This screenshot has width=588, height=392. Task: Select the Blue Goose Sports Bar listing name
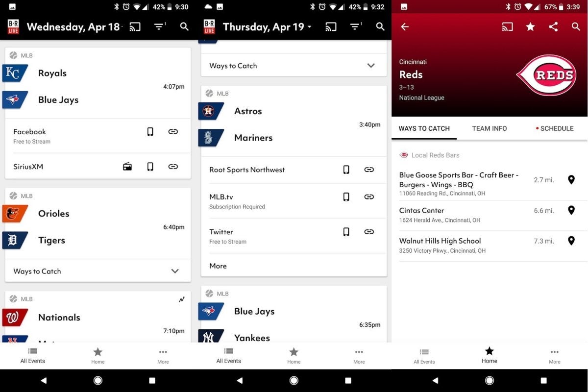(x=459, y=180)
